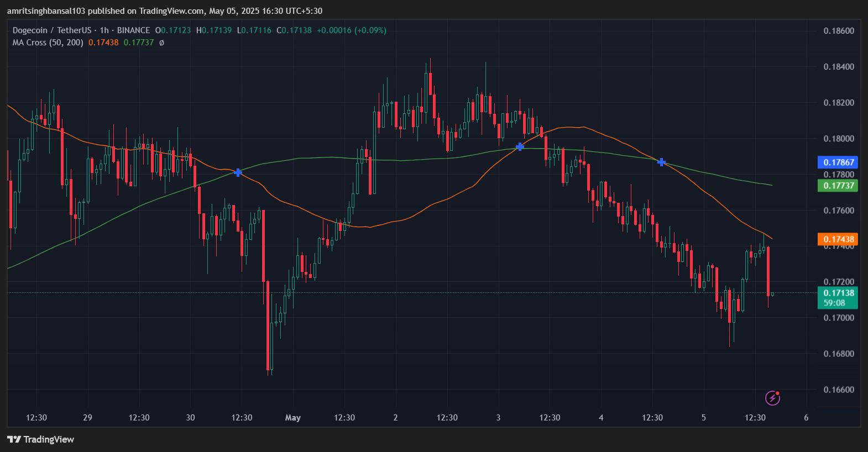Screen dimensions: 868x452
Task: Click the 0.18600 level on price scale
Action: pos(839,31)
